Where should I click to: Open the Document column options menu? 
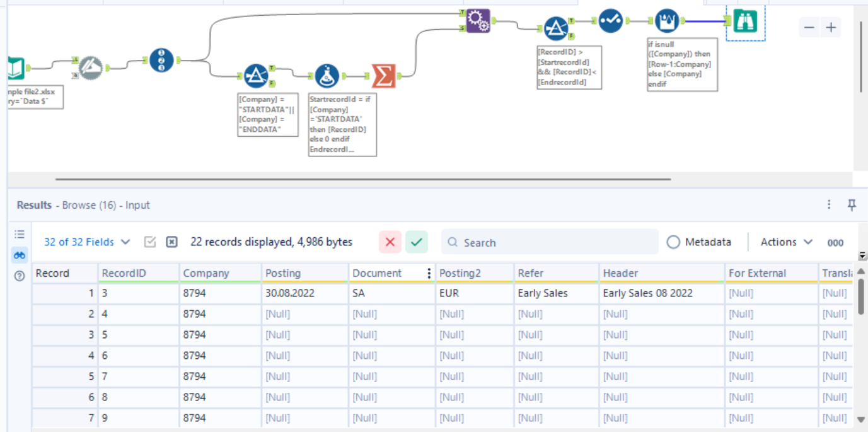(429, 272)
